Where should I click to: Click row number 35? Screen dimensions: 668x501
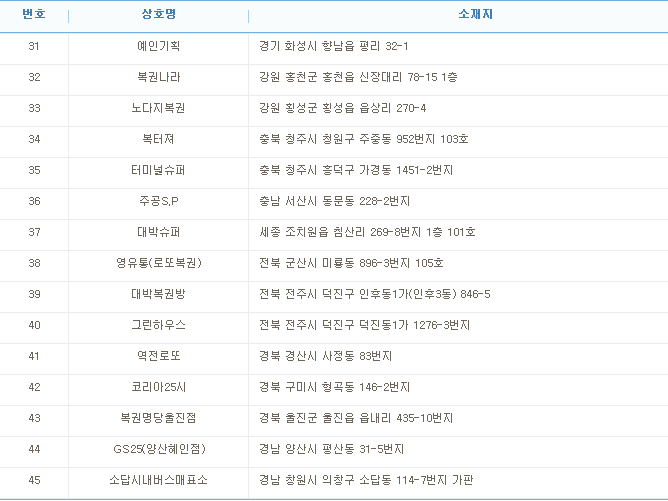[34, 170]
